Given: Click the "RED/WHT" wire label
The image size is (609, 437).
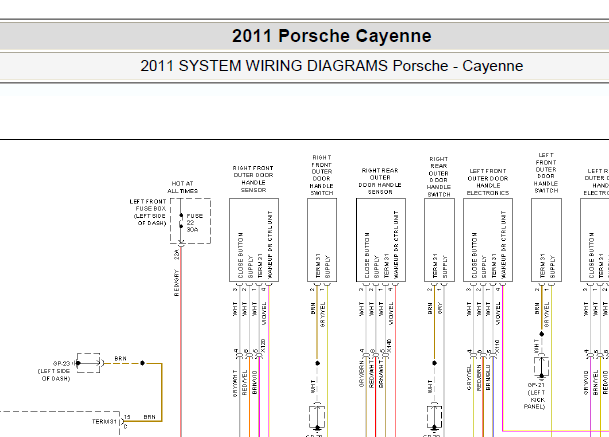Looking at the screenshot, I should coord(371,376).
